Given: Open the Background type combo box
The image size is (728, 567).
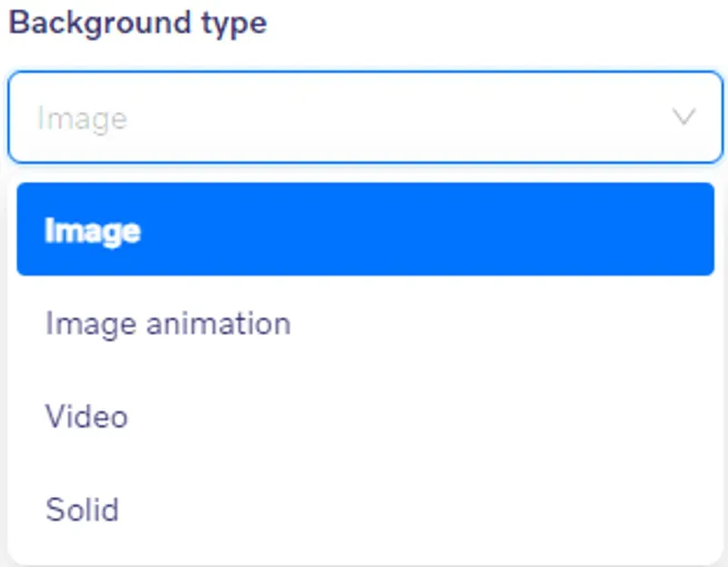Looking at the screenshot, I should coord(366,117).
